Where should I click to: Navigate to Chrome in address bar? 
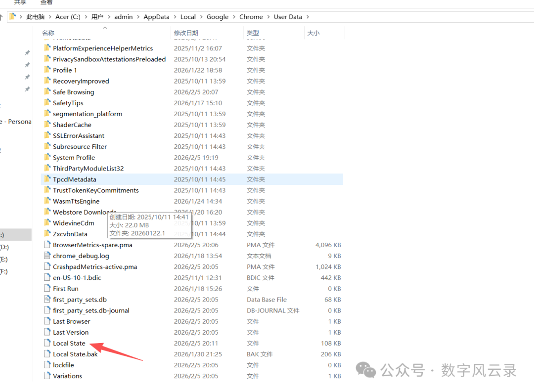pyautogui.click(x=251, y=17)
